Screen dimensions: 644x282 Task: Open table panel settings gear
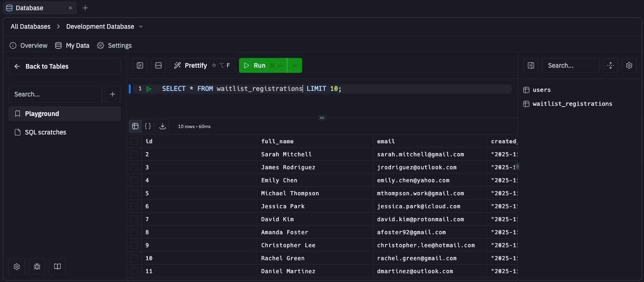point(629,65)
